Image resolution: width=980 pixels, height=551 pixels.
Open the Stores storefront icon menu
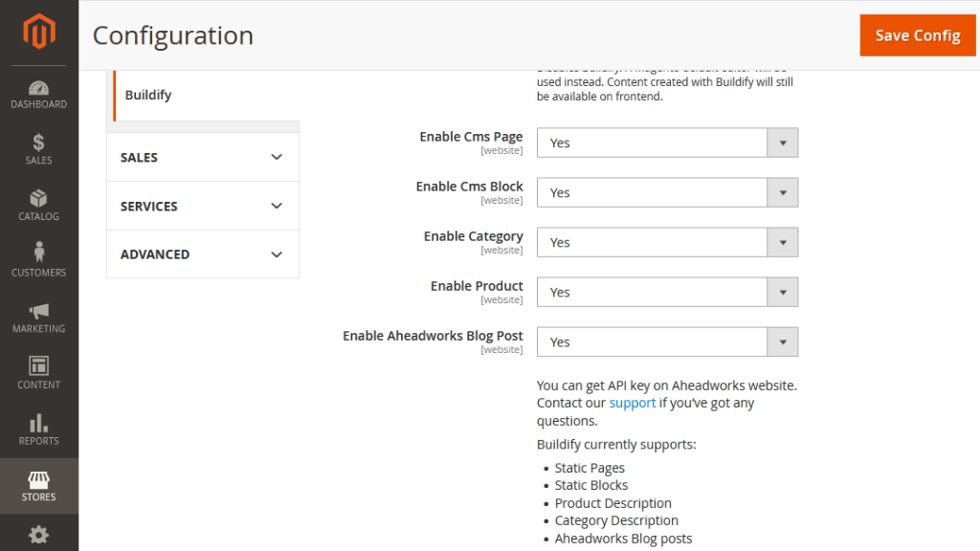click(x=38, y=486)
